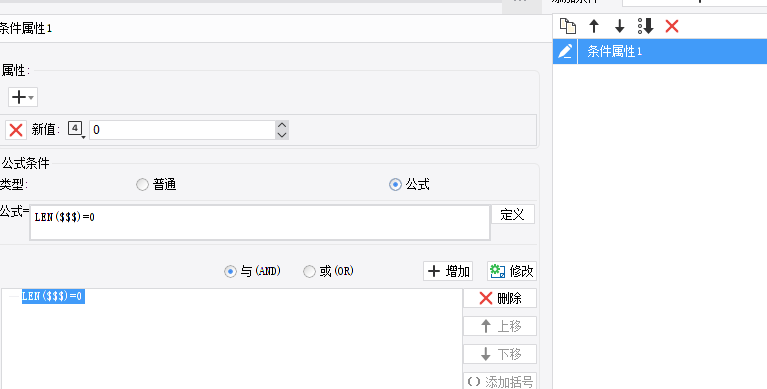Remove the 新值 property row
Image resolution: width=767 pixels, height=389 pixels.
16,130
